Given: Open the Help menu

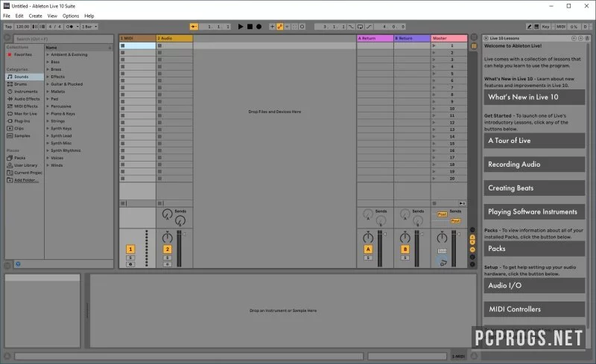Looking at the screenshot, I should [x=89, y=16].
